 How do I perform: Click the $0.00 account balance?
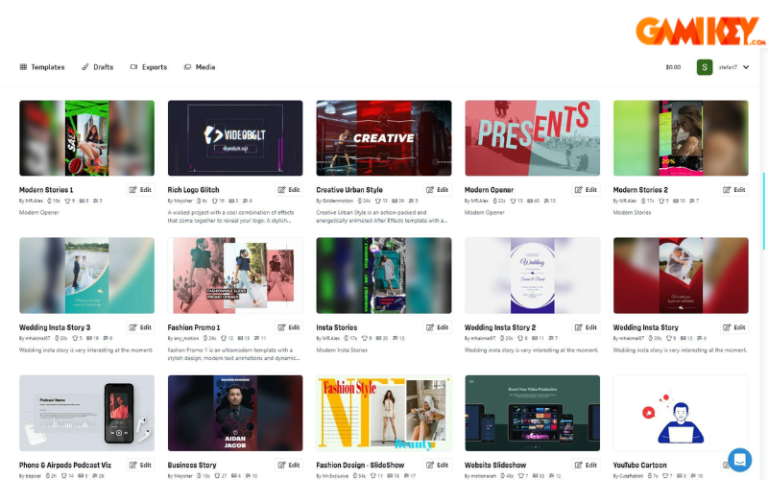tap(673, 67)
